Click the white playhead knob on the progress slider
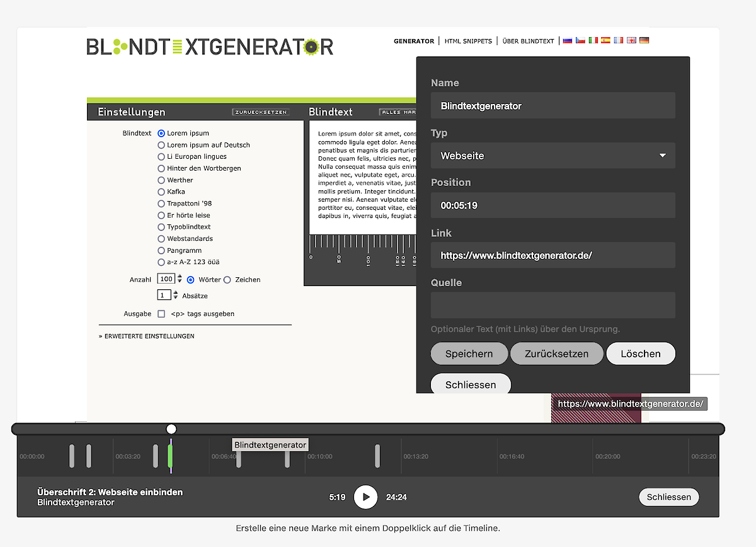 click(171, 429)
